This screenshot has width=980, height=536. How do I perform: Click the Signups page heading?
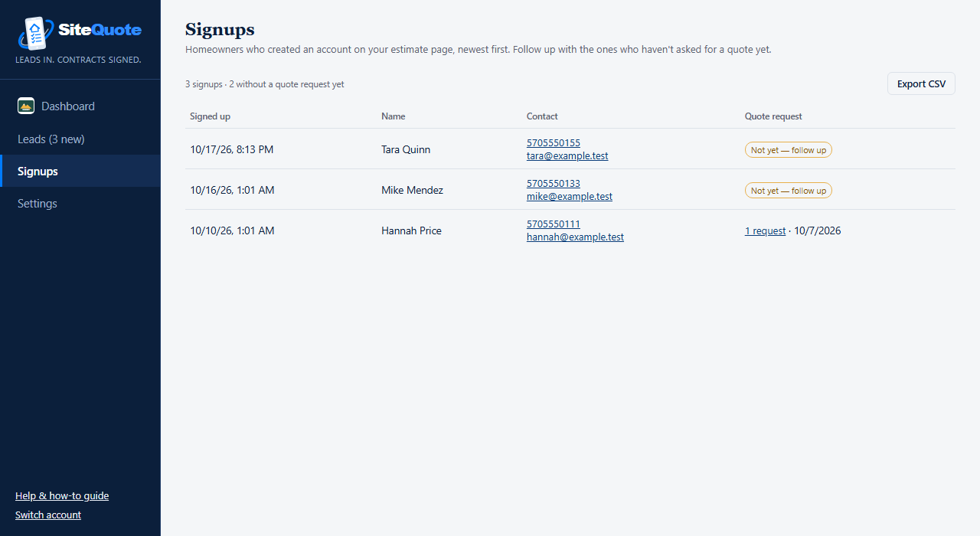pyautogui.click(x=220, y=29)
